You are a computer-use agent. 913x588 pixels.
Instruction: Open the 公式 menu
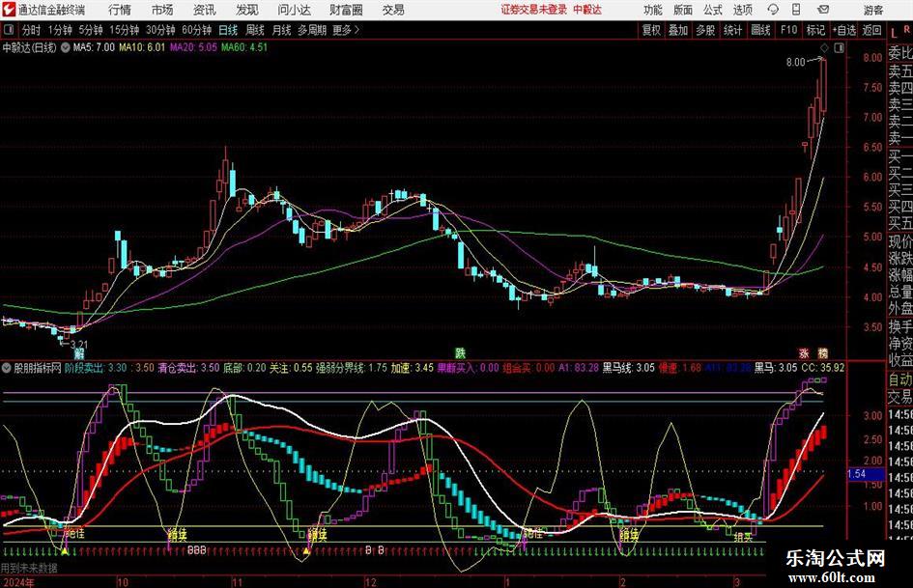[x=713, y=10]
